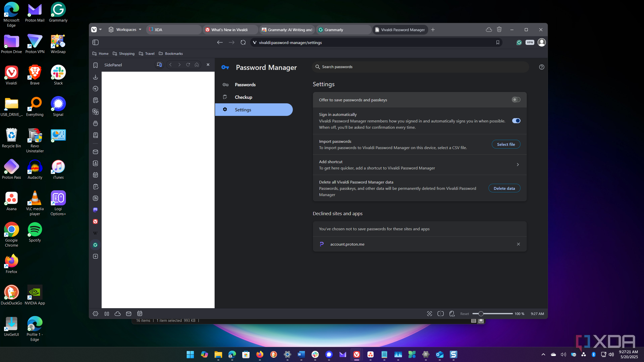Click Reset zoom in status bar

click(464, 314)
